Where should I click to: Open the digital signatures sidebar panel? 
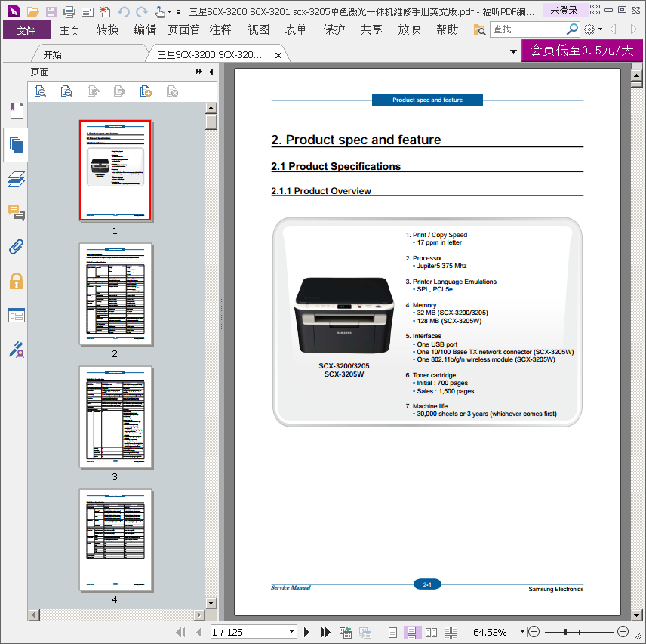point(17,350)
